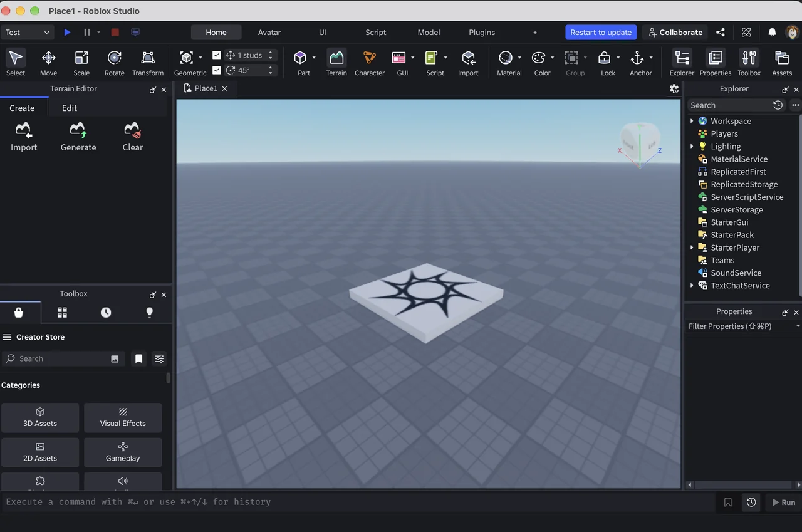This screenshot has height=532, width=802.
Task: Expand the Lighting tree item
Action: point(692,146)
